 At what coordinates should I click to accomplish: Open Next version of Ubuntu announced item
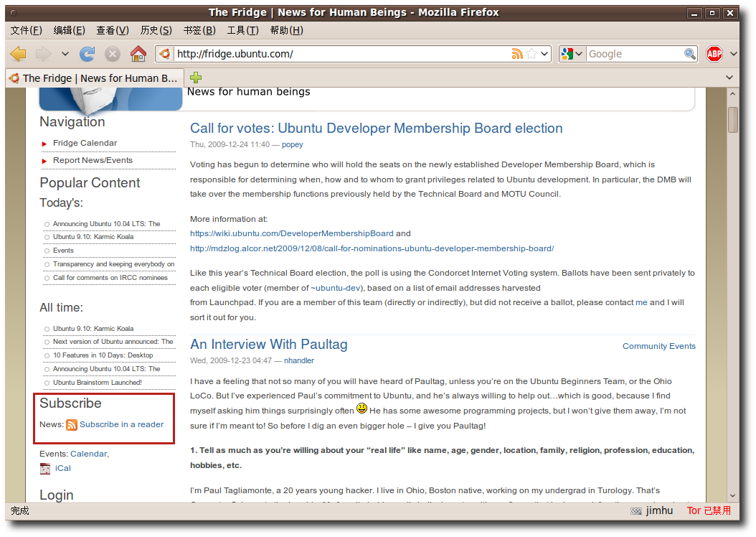pyautogui.click(x=113, y=342)
